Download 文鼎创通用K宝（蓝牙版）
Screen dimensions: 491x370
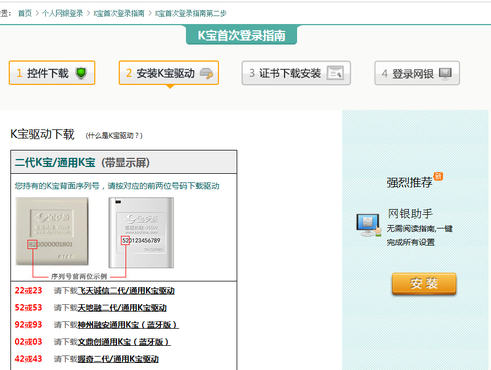(124, 342)
